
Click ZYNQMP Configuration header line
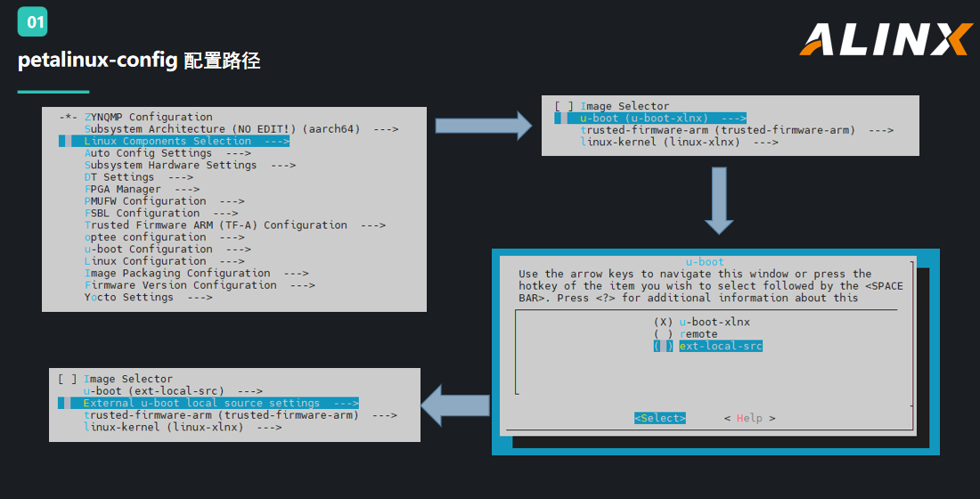[136, 117]
